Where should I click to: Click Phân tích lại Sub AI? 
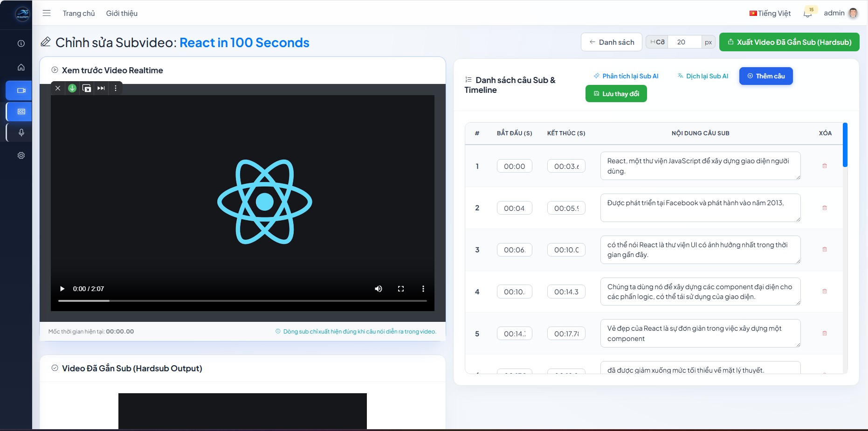pyautogui.click(x=626, y=76)
